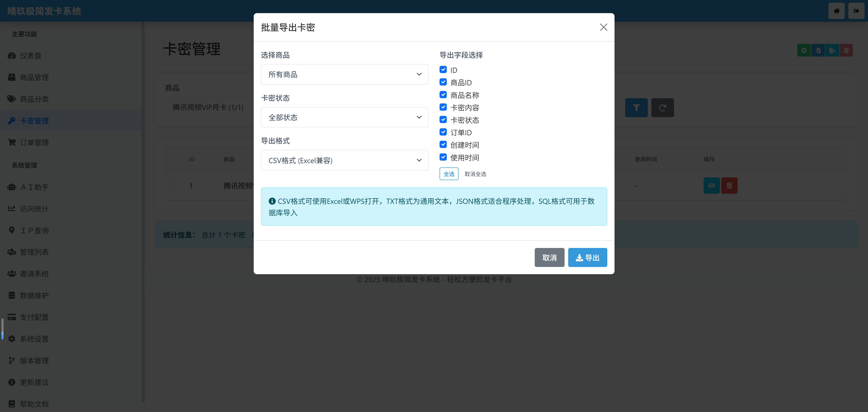Click the batch export icon button
Screen dimensions: 868x412
click(832, 51)
